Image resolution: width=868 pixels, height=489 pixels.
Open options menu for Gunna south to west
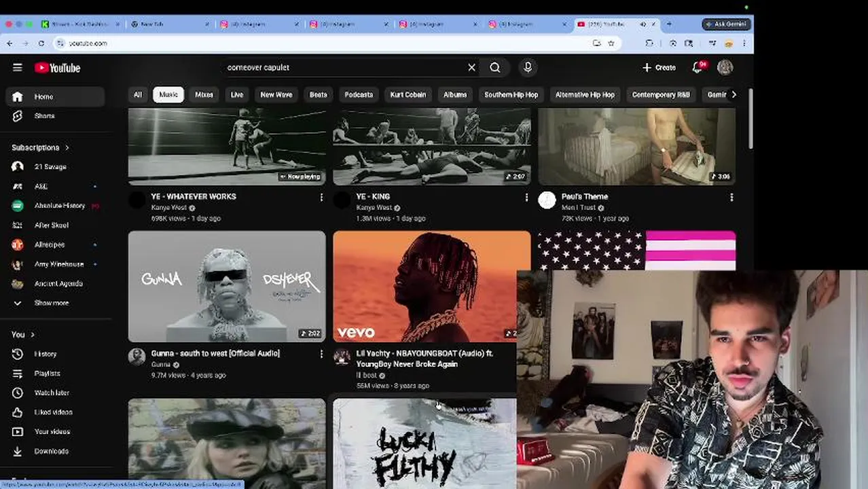click(x=321, y=354)
